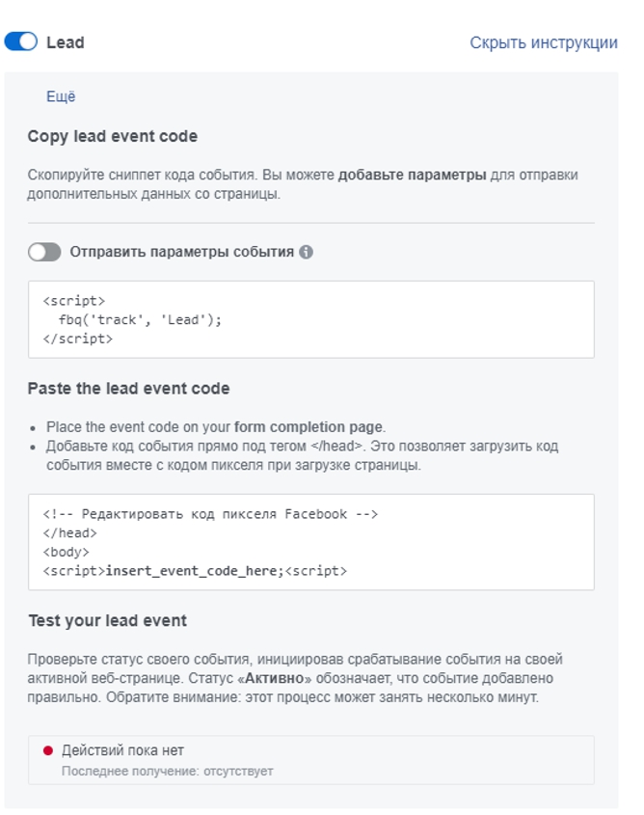Click the 'Действий пока нет' status text

(x=122, y=750)
